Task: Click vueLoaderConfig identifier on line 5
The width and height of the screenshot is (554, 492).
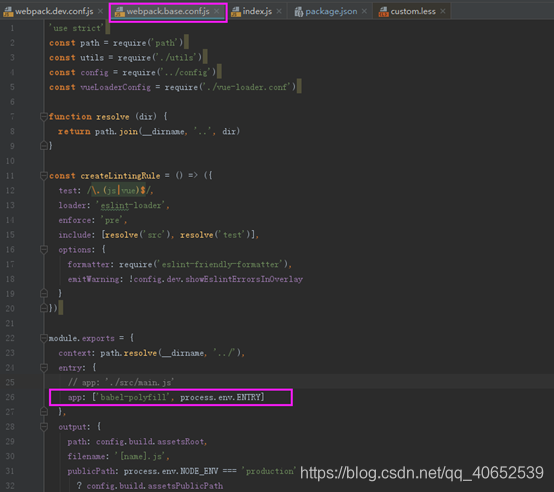Action: (116, 87)
